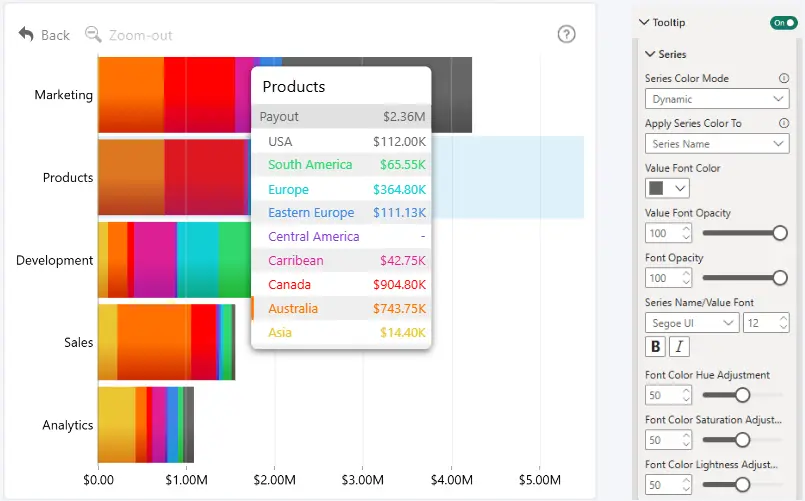Click info icon beside Apply Series Color To
This screenshot has width=805, height=501.
pos(783,123)
